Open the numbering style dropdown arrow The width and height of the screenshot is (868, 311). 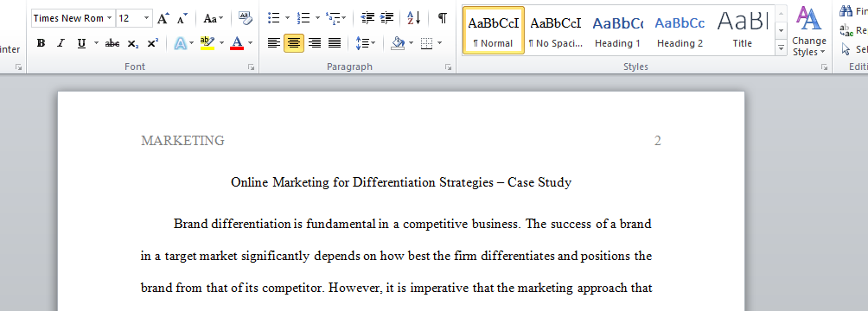(x=318, y=18)
